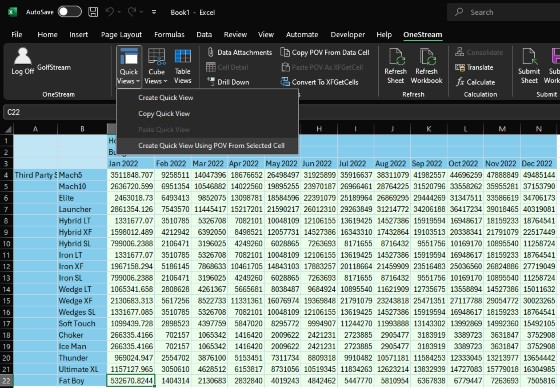The width and height of the screenshot is (560, 388).
Task: Click cell containing 532670.8244
Action: coord(131,381)
